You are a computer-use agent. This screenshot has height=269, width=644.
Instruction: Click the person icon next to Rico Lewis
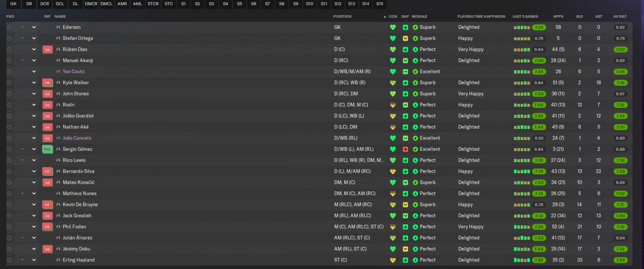58,160
